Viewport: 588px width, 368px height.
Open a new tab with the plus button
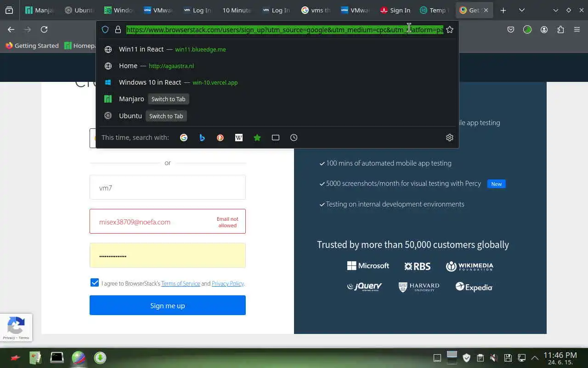pyautogui.click(x=503, y=10)
